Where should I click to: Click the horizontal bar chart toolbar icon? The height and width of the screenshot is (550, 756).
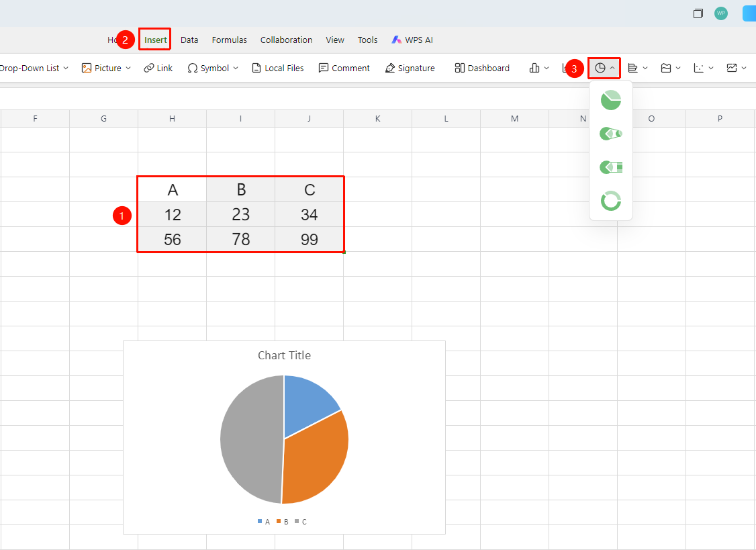pyautogui.click(x=633, y=68)
